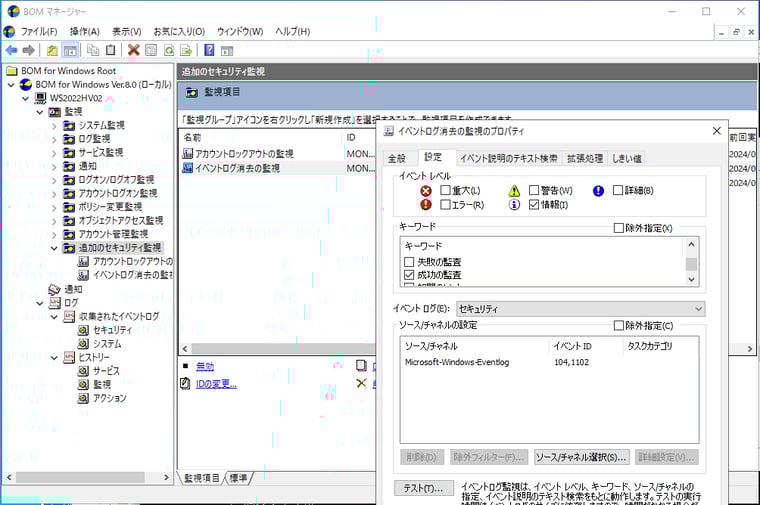This screenshot has height=505, width=760.
Task: Collapse the 収集されたイベントログ node
Action: point(54,317)
